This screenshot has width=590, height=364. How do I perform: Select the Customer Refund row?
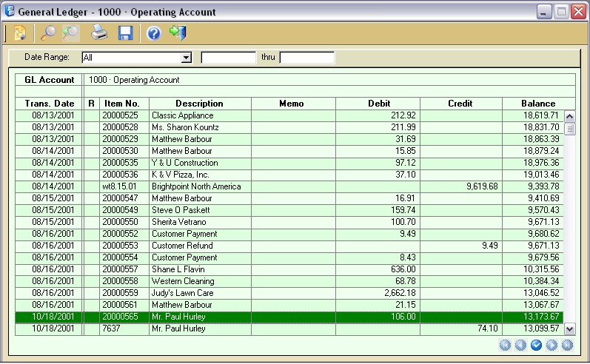(x=289, y=246)
